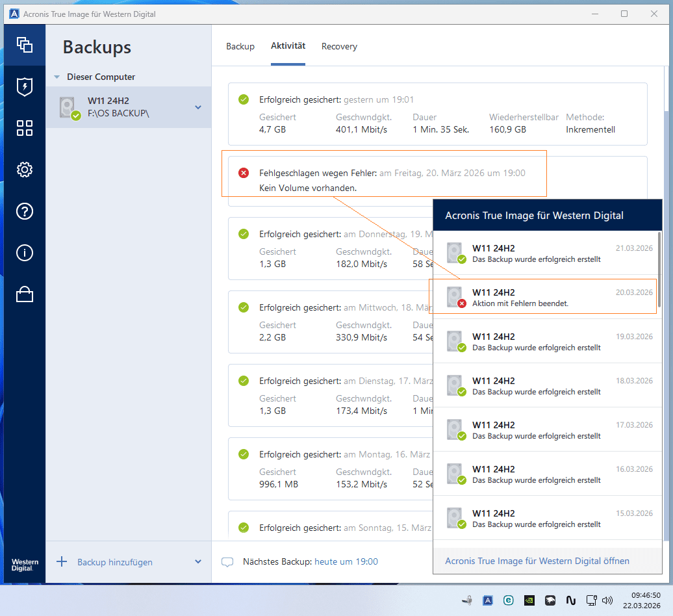Click the red error icon of failed backup
Image resolution: width=673 pixels, height=616 pixels.
click(x=244, y=173)
